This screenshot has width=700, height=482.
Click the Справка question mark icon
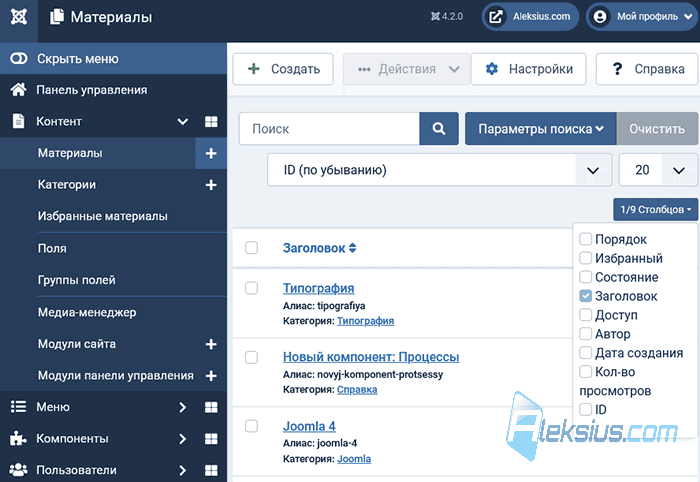(x=617, y=69)
